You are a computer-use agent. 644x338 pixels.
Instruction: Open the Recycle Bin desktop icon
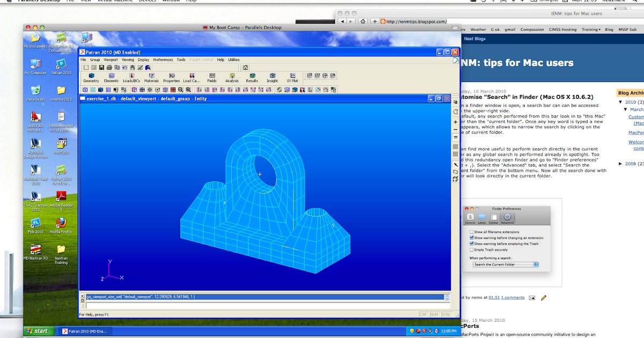tap(35, 93)
